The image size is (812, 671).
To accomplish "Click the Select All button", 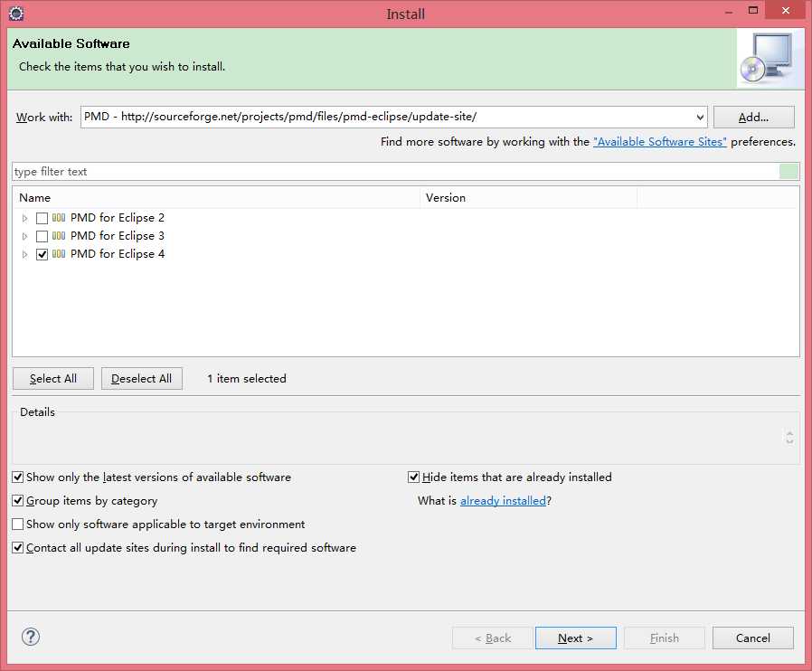I will [x=53, y=379].
